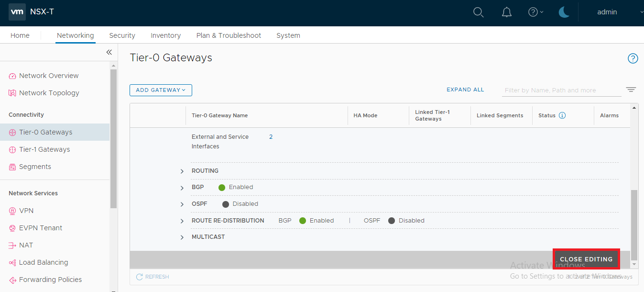644x292 pixels.
Task: Expand the MULTICAST section
Action: pos(182,237)
